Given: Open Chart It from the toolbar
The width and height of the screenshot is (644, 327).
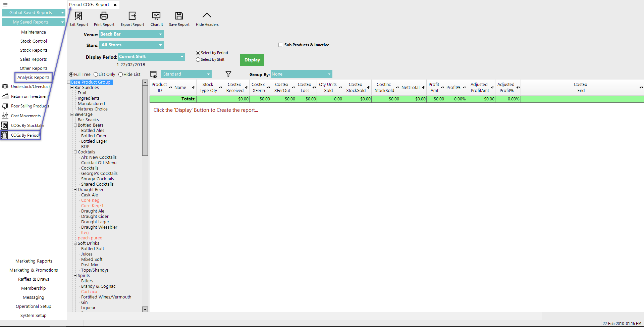Looking at the screenshot, I should point(156,16).
